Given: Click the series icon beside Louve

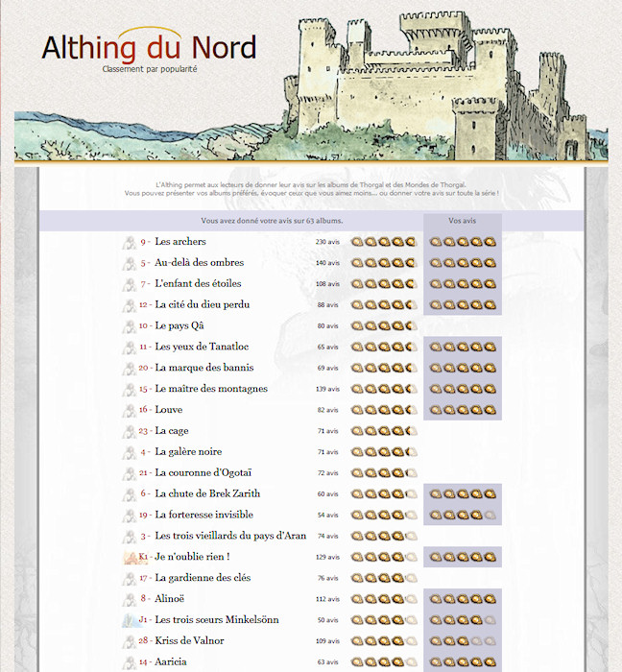Looking at the screenshot, I should (x=128, y=410).
